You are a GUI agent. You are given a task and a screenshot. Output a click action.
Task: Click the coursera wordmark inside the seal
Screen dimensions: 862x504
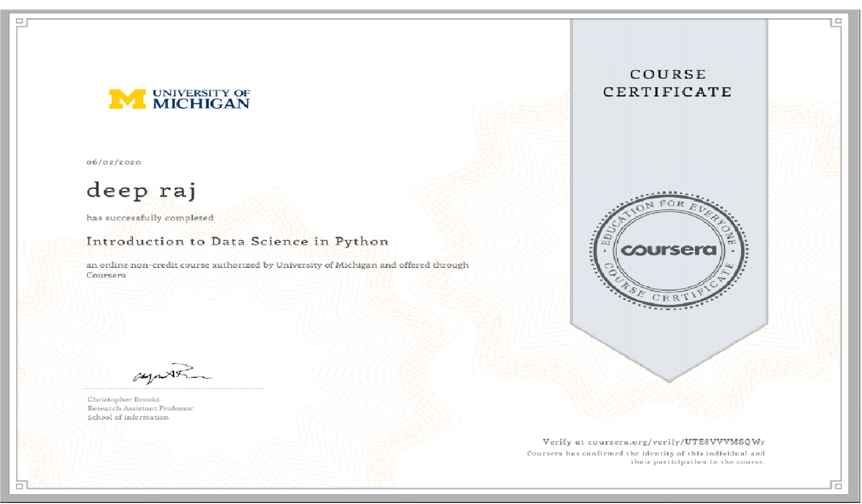point(669,250)
